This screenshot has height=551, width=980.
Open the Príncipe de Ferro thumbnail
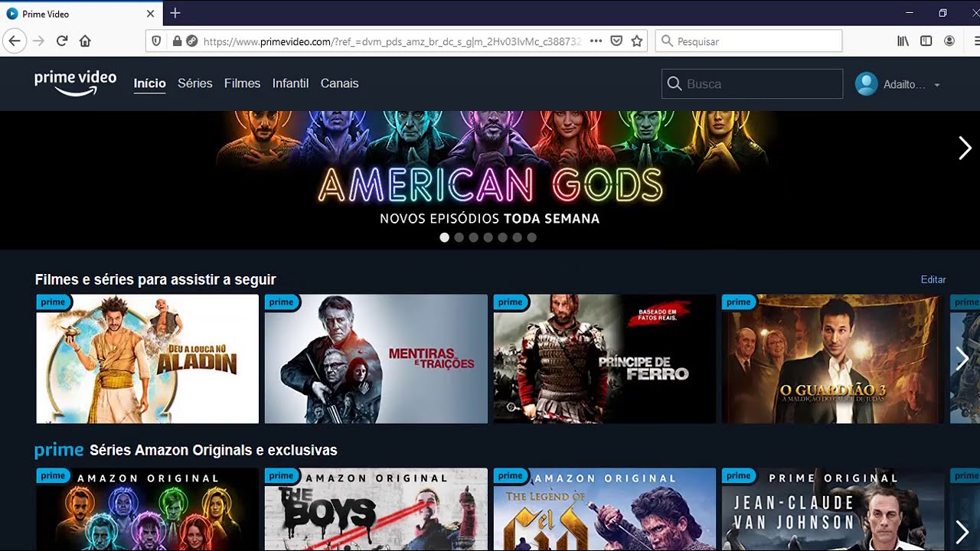(x=605, y=359)
